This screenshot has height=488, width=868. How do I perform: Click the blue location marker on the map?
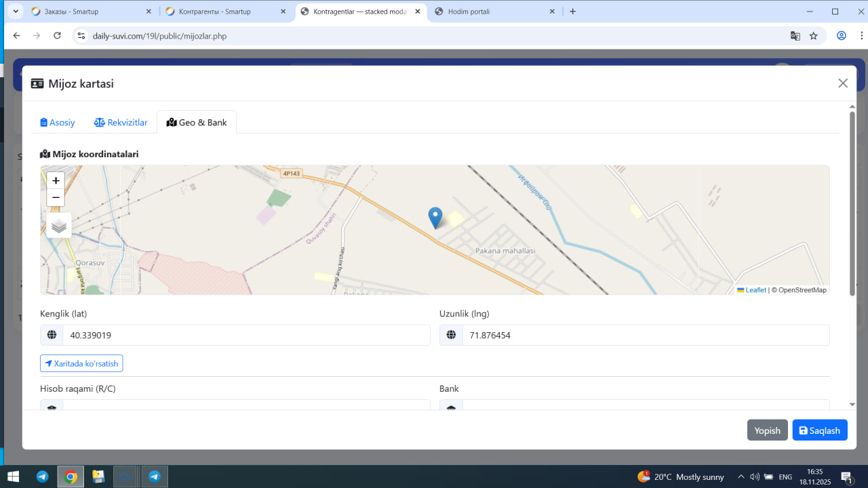(x=435, y=218)
